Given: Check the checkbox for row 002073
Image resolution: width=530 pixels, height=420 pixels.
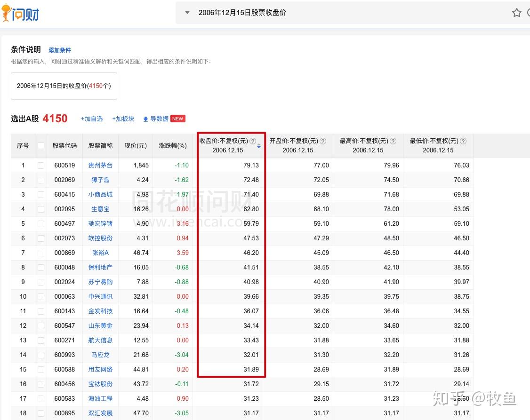Looking at the screenshot, I should pos(41,238).
